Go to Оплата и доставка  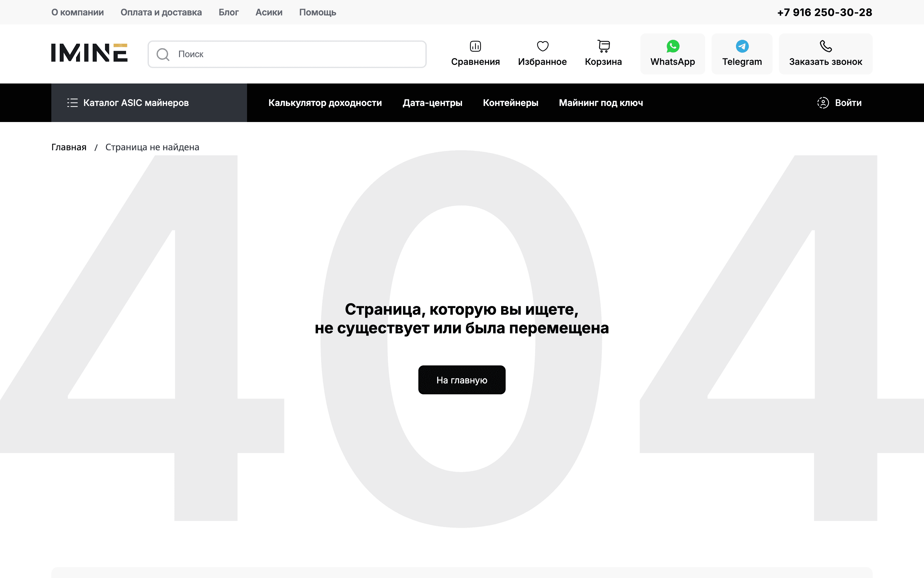pos(161,12)
